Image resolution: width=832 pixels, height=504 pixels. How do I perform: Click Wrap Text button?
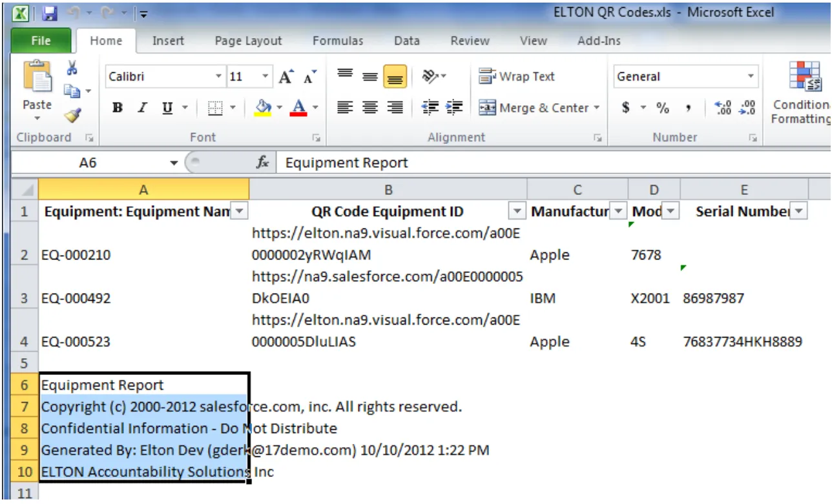[517, 77]
